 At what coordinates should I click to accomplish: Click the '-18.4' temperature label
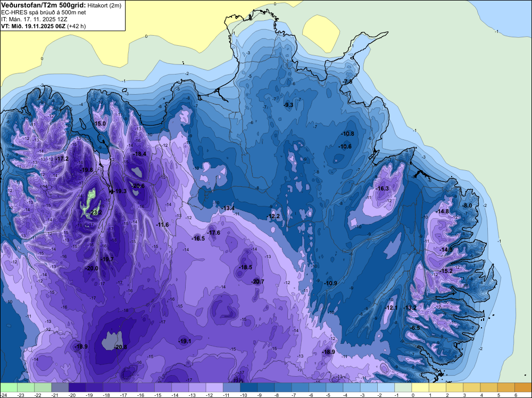[140, 154]
